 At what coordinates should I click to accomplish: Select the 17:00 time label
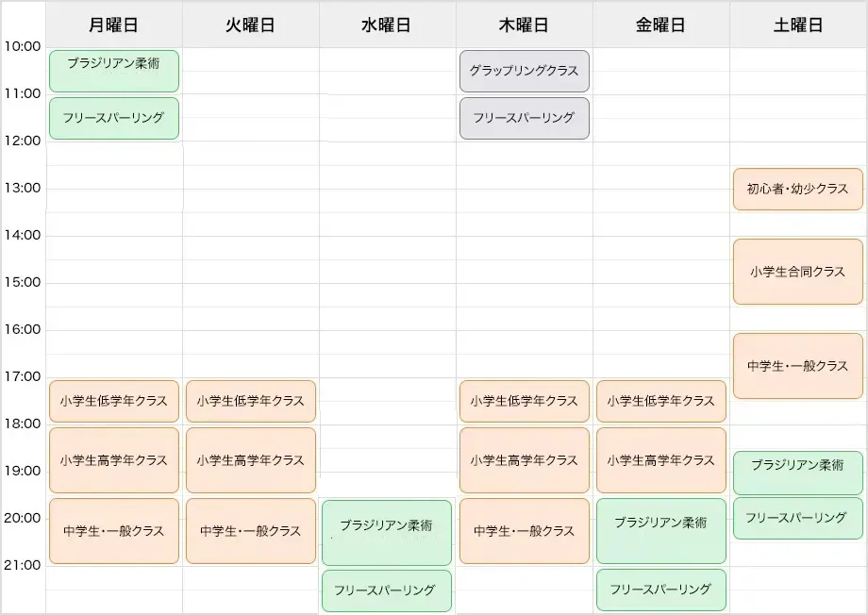tap(23, 376)
